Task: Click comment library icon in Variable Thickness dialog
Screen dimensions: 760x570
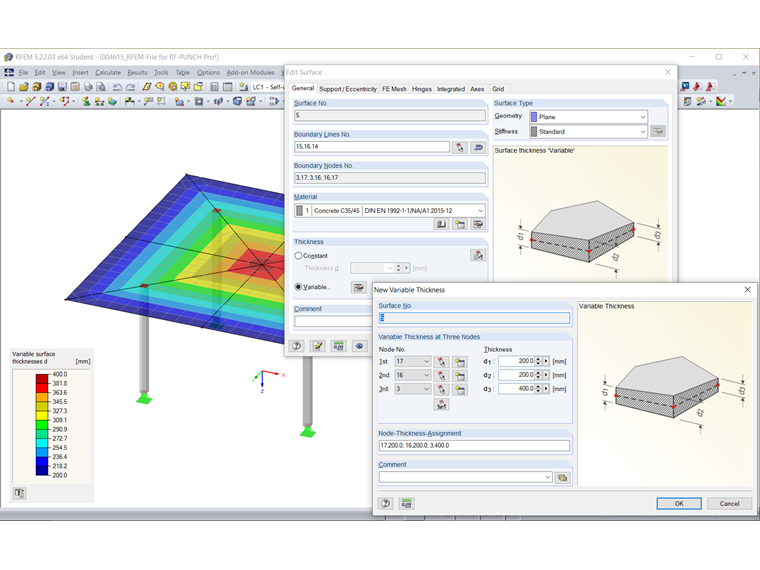Action: click(562, 477)
